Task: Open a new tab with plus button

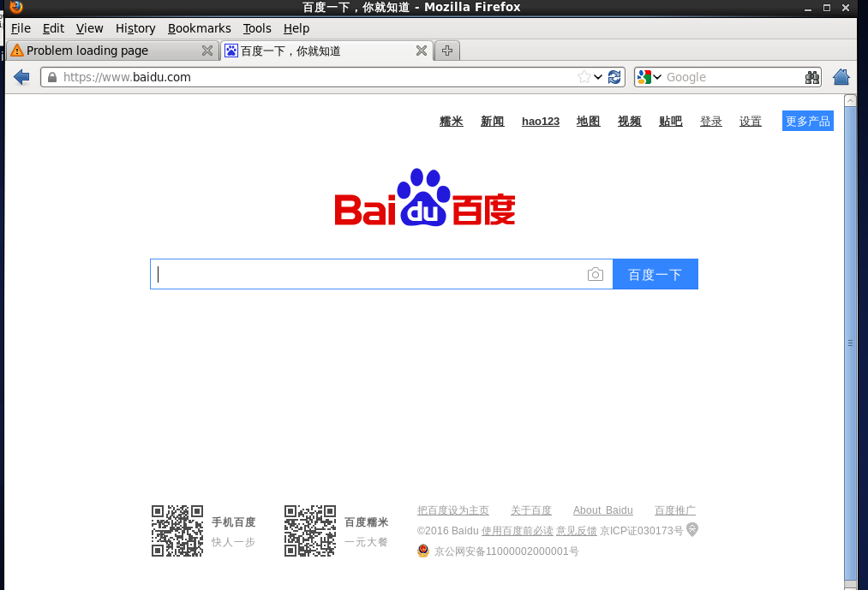Action: click(447, 51)
